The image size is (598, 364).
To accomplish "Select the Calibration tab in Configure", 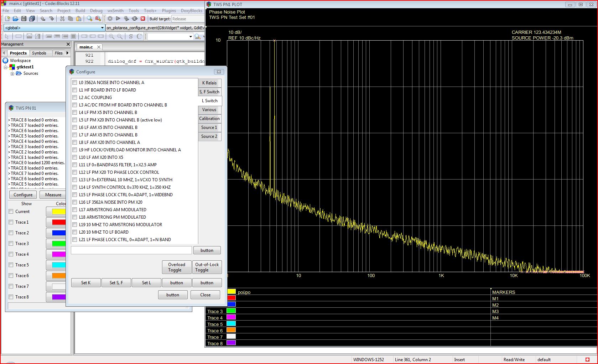I will point(209,119).
